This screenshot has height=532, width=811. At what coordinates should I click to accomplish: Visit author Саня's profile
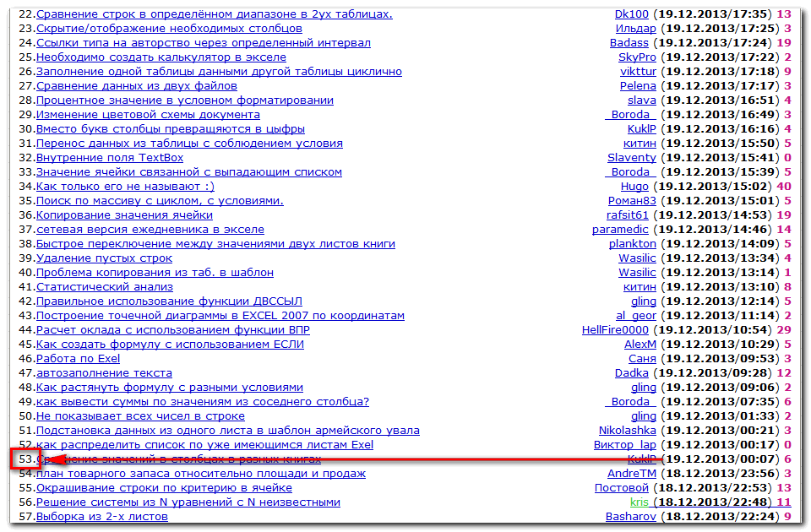click(642, 359)
